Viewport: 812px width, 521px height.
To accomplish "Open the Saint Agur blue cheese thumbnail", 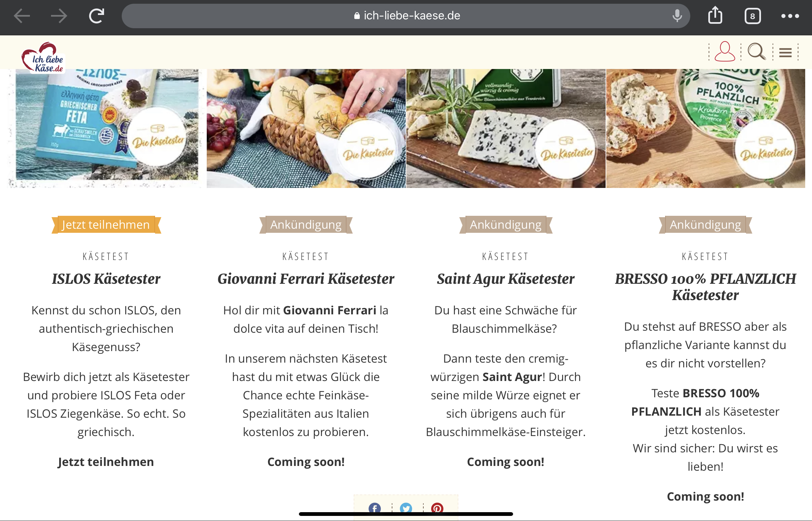I will tap(506, 128).
